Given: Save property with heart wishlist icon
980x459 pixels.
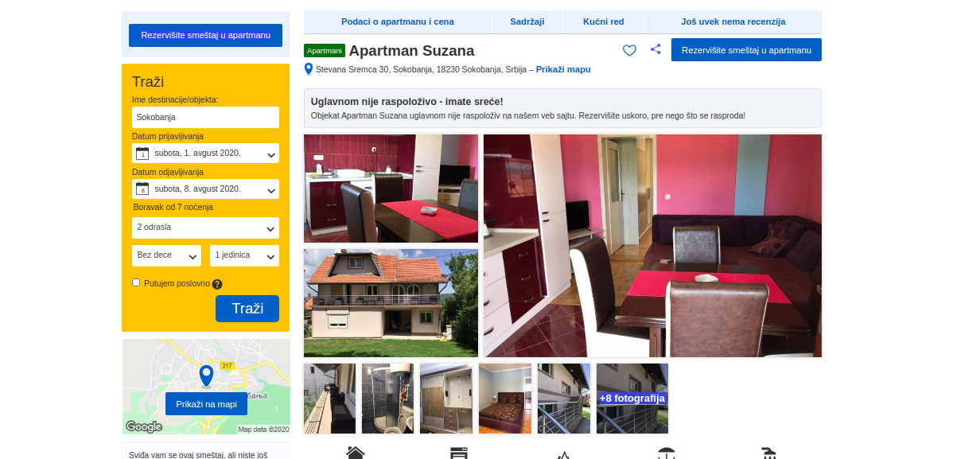Looking at the screenshot, I should (629, 50).
